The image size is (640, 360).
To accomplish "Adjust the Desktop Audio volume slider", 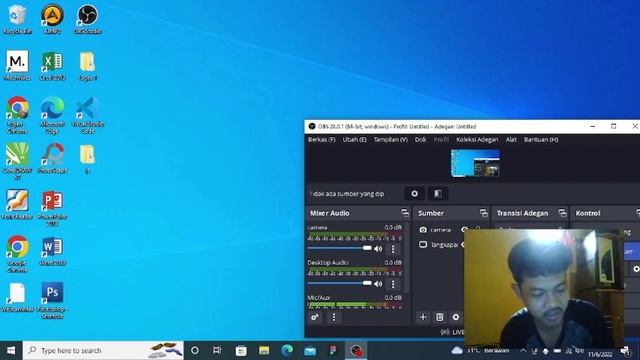I will click(340, 283).
